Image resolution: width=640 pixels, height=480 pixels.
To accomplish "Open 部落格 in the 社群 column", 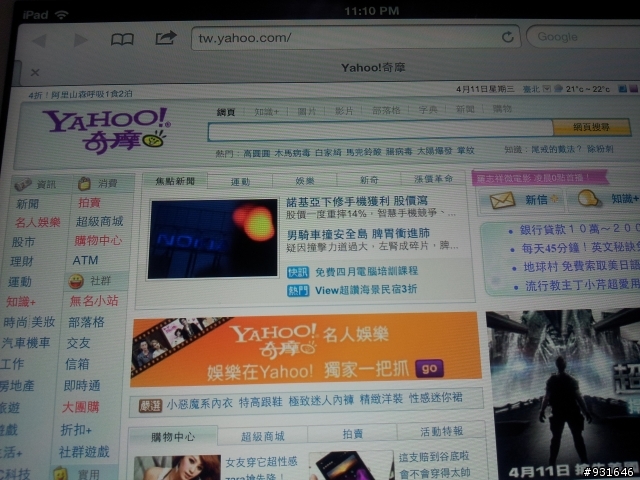I will pyautogui.click(x=86, y=322).
